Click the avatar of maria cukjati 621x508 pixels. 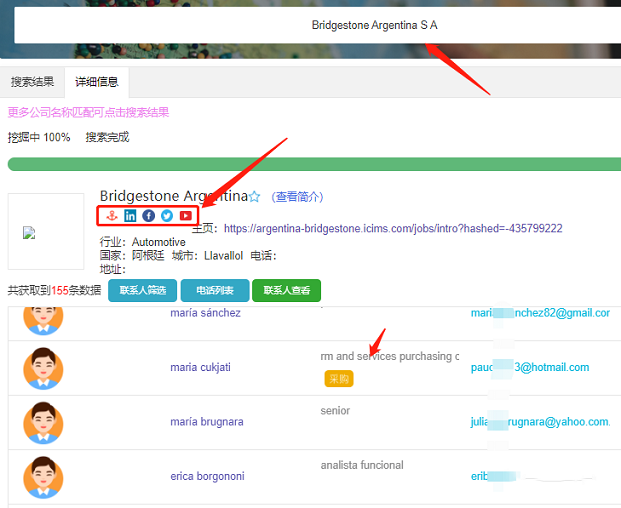(x=43, y=368)
